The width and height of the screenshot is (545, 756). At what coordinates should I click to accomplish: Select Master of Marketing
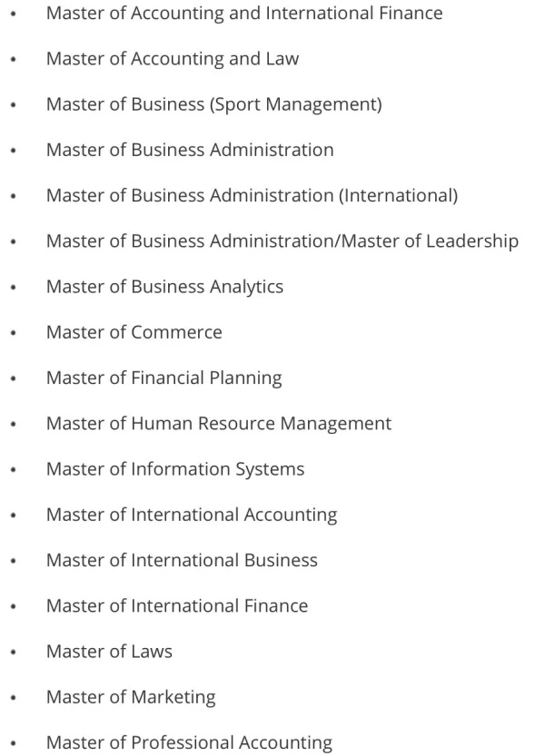point(131,697)
